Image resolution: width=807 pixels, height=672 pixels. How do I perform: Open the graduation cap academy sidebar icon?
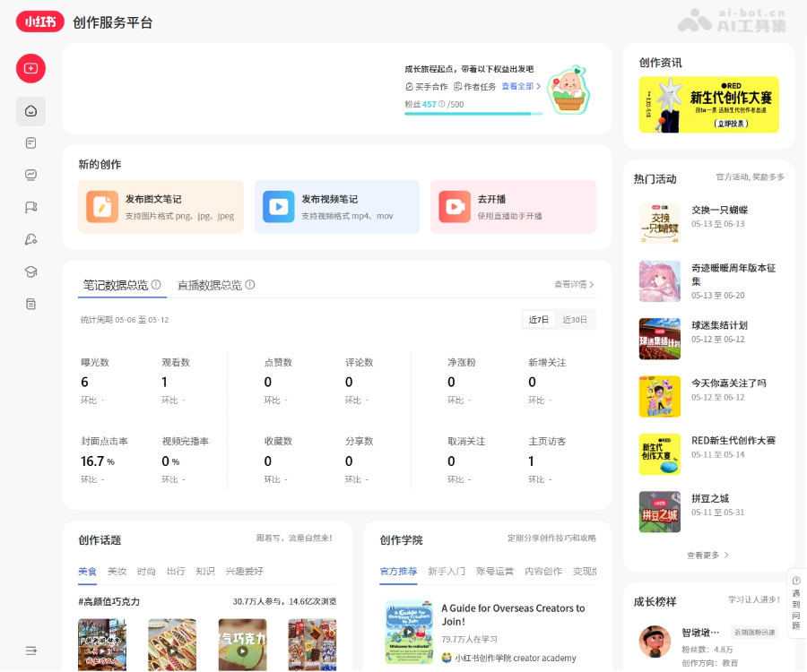(x=30, y=271)
